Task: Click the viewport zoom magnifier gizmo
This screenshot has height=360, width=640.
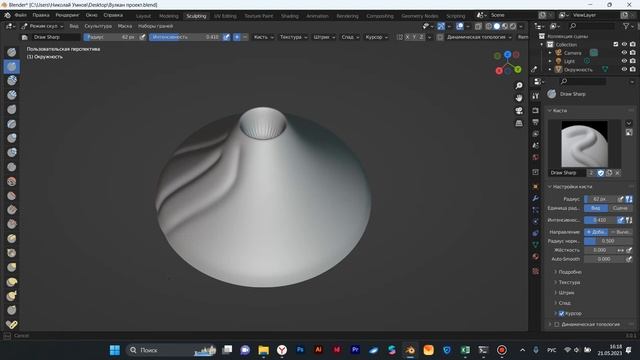Action: (x=519, y=86)
